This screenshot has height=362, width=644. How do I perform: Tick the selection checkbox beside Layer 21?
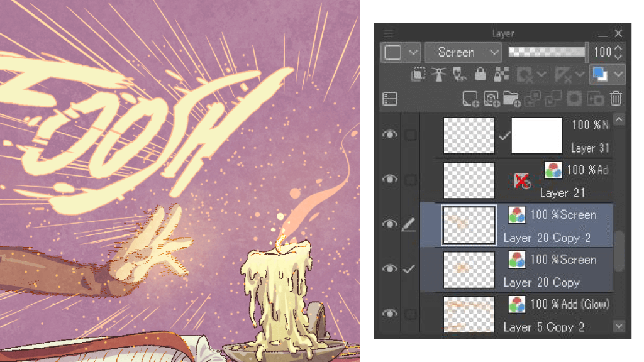point(410,180)
